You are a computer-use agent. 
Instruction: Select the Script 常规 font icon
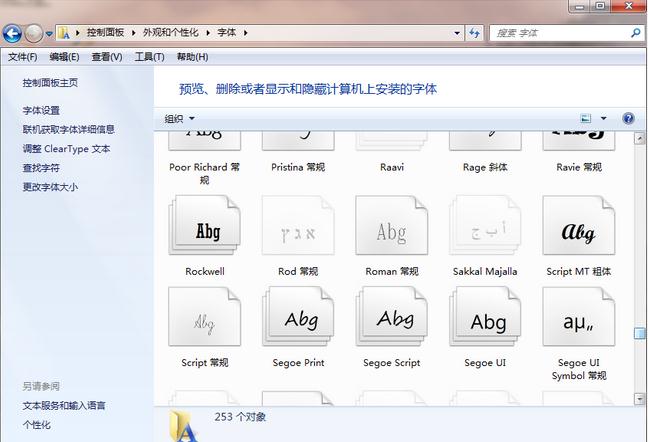coord(205,316)
